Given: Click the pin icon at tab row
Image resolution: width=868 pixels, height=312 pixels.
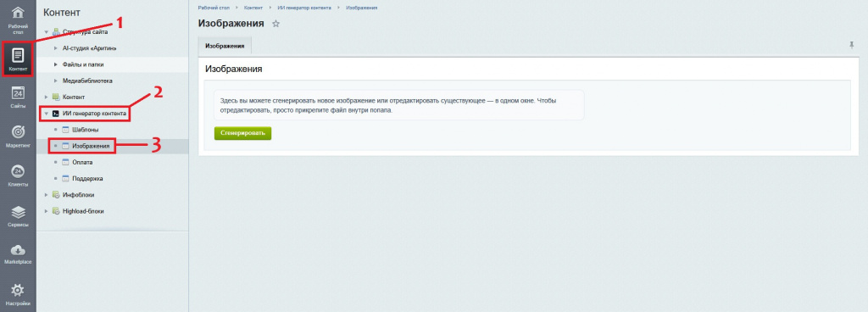Looking at the screenshot, I should pos(851,46).
